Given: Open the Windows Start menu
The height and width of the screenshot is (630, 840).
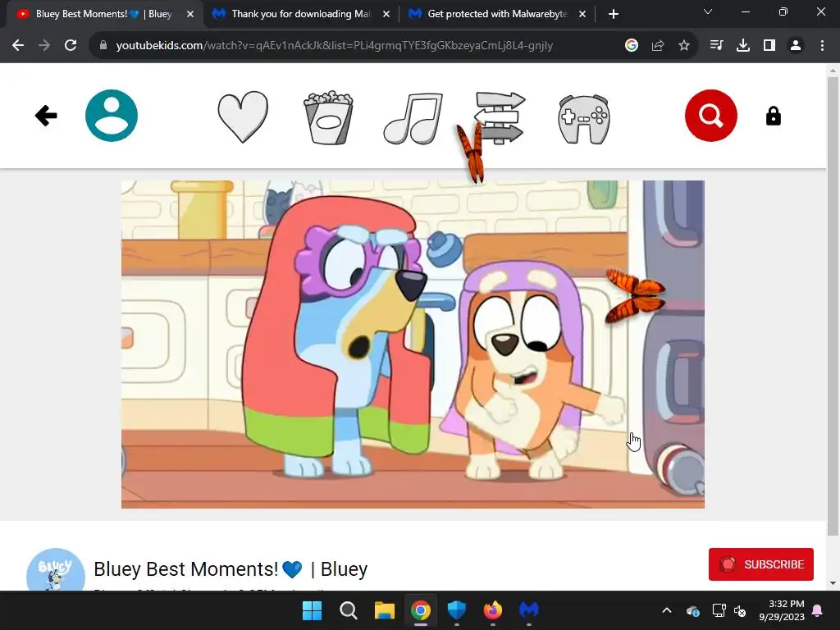Looking at the screenshot, I should coord(312,610).
